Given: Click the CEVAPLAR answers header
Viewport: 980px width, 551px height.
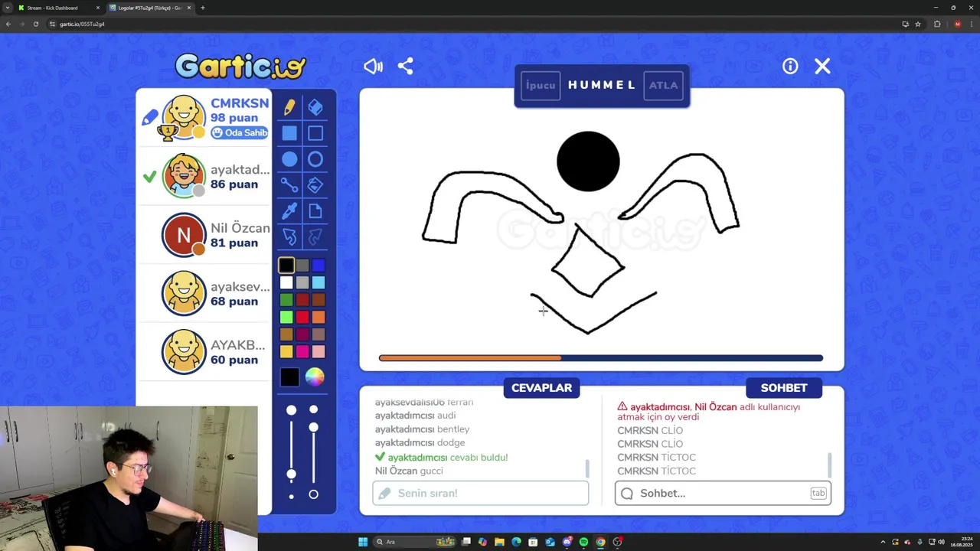Looking at the screenshot, I should (541, 388).
